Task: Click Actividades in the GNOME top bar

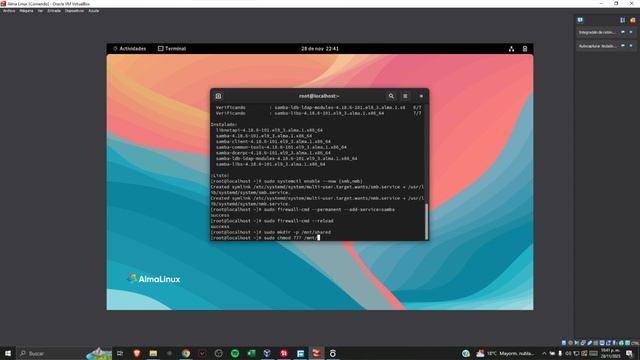Action: click(129, 49)
